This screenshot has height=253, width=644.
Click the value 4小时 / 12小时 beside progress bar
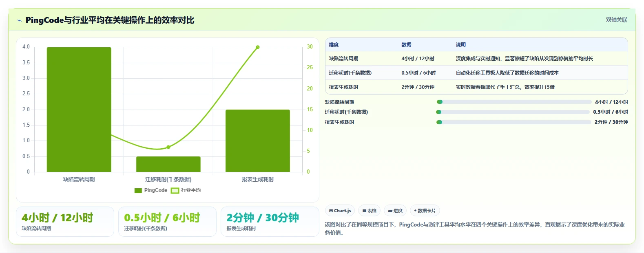click(x=611, y=102)
